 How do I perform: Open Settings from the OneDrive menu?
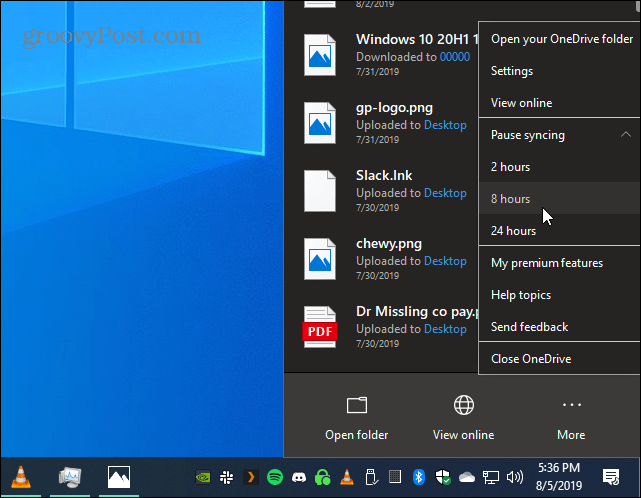click(x=559, y=71)
